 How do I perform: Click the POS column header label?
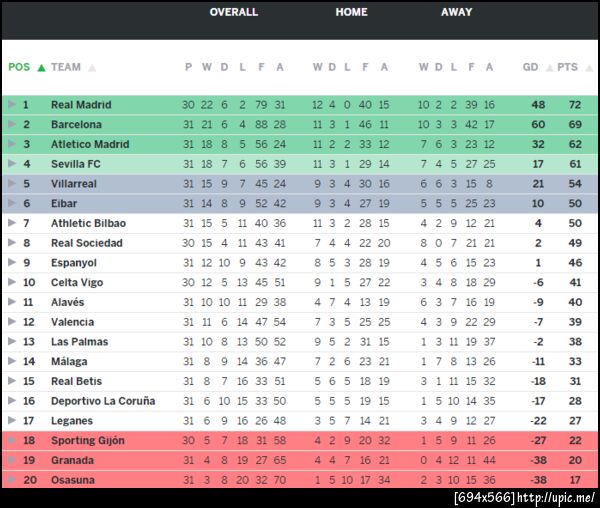tap(19, 68)
